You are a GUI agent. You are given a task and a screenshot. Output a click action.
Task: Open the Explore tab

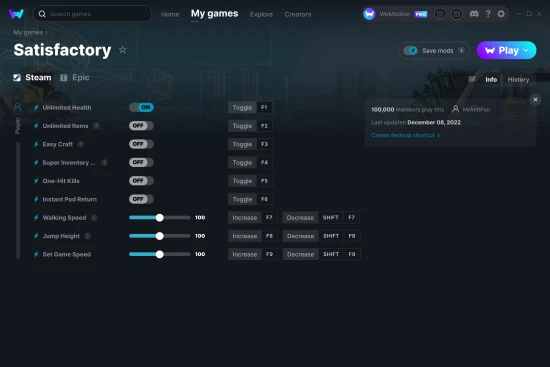click(261, 14)
